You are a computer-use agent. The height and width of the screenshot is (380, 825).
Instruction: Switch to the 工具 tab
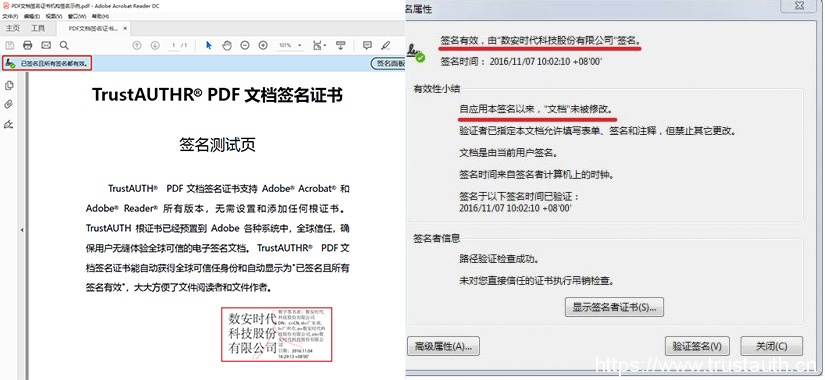coord(38,28)
